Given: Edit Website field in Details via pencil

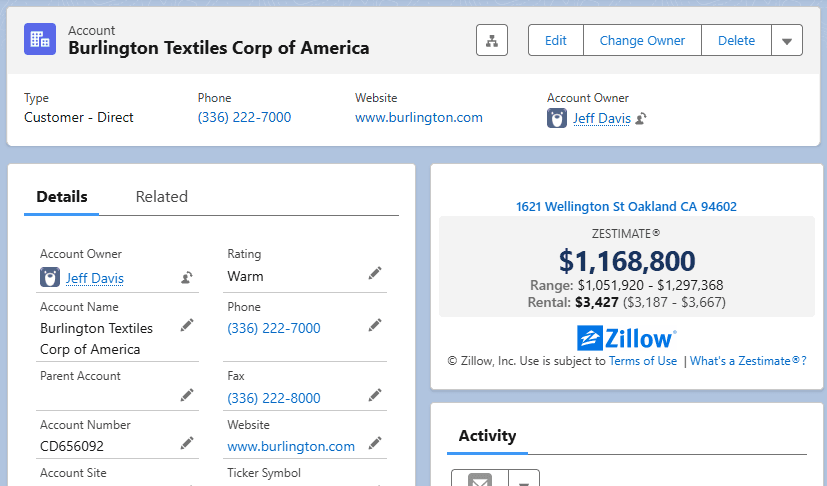Looking at the screenshot, I should coord(374,443).
